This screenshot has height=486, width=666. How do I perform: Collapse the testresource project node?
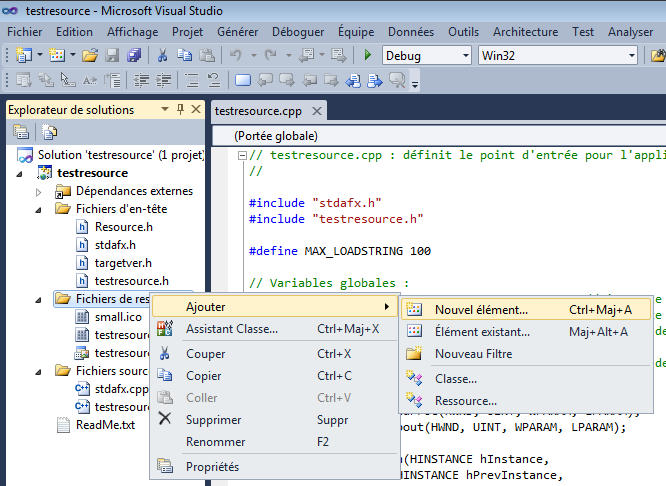click(20, 174)
